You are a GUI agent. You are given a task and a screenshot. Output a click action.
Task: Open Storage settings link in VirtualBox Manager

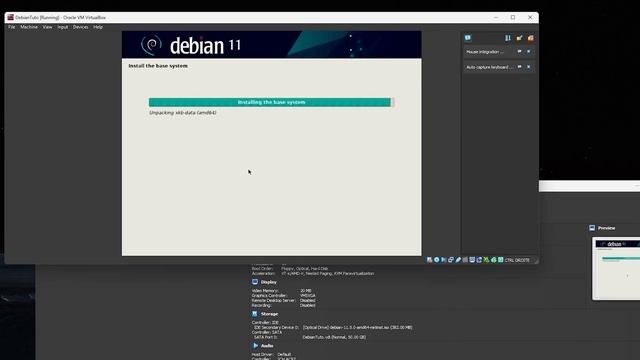pyautogui.click(x=269, y=314)
